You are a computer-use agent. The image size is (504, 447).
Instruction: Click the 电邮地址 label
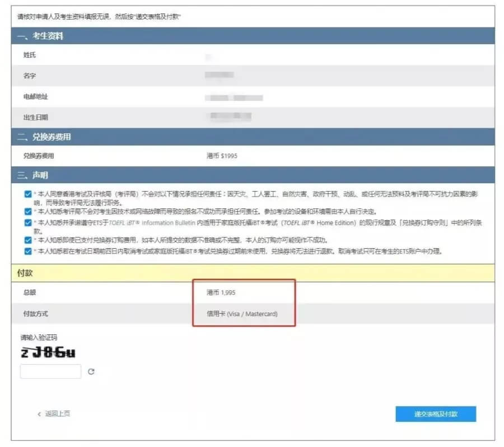click(36, 96)
